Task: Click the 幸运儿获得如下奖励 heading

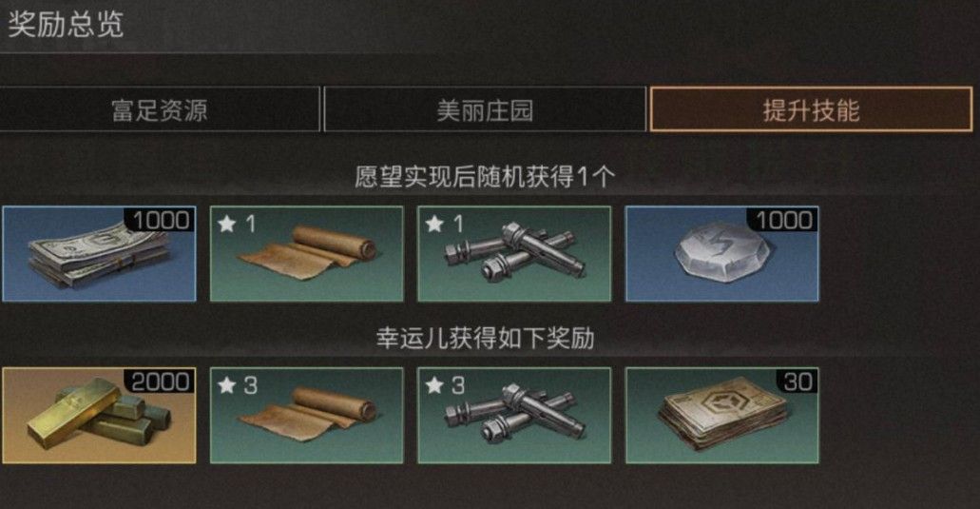Action: [485, 339]
